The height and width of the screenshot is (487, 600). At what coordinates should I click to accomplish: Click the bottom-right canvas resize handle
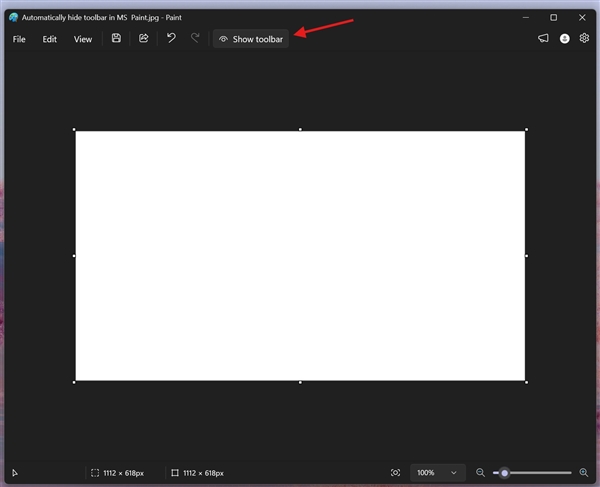pos(526,381)
